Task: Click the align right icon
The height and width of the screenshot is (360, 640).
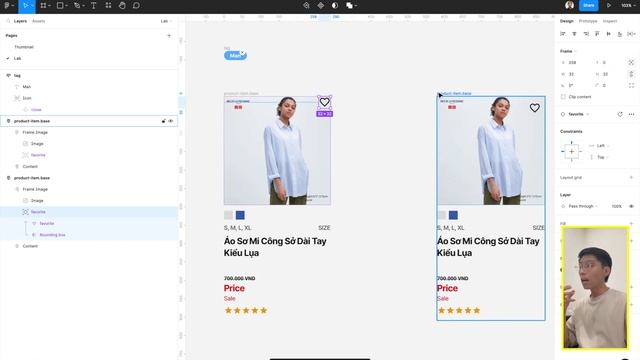Action: pos(586,34)
